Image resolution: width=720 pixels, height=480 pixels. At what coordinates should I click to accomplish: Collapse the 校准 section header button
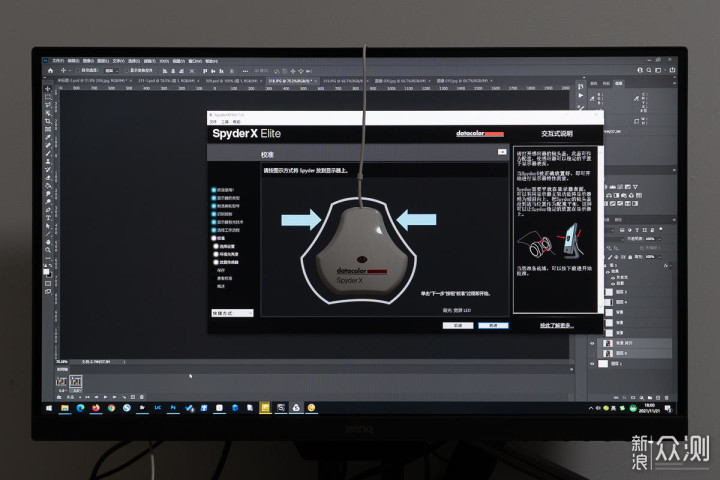pos(502,152)
